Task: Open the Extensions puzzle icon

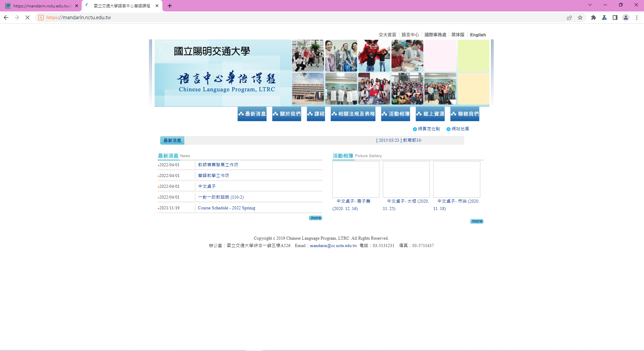Action: point(594,17)
